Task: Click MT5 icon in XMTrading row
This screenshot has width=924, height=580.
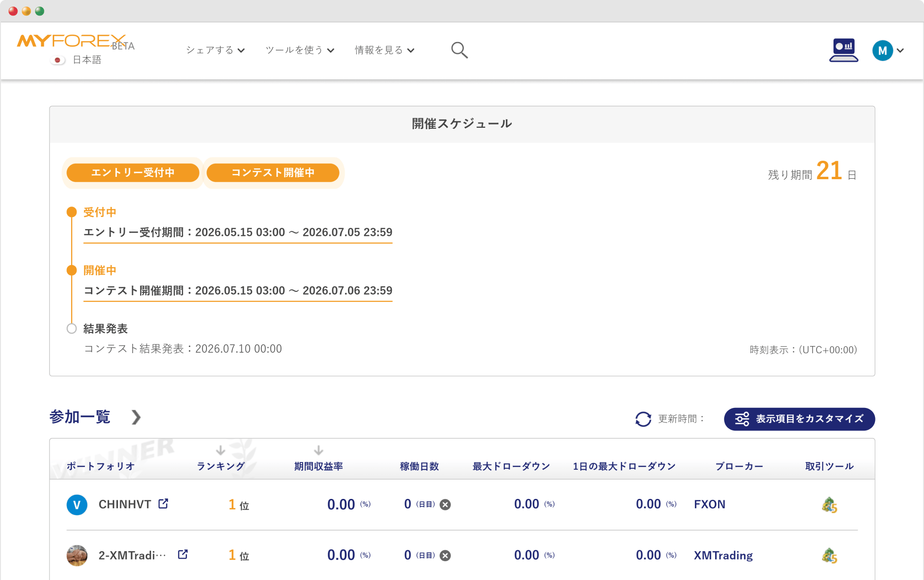Action: 830,556
